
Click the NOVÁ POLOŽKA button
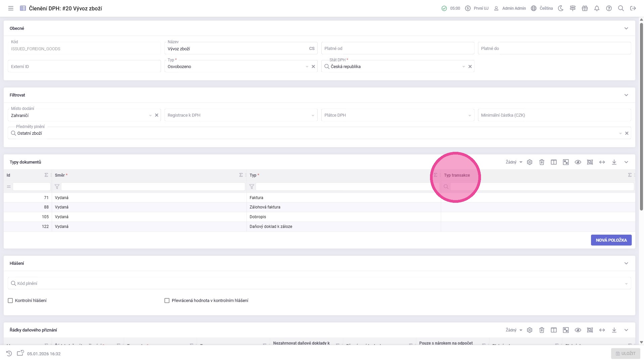coord(611,240)
